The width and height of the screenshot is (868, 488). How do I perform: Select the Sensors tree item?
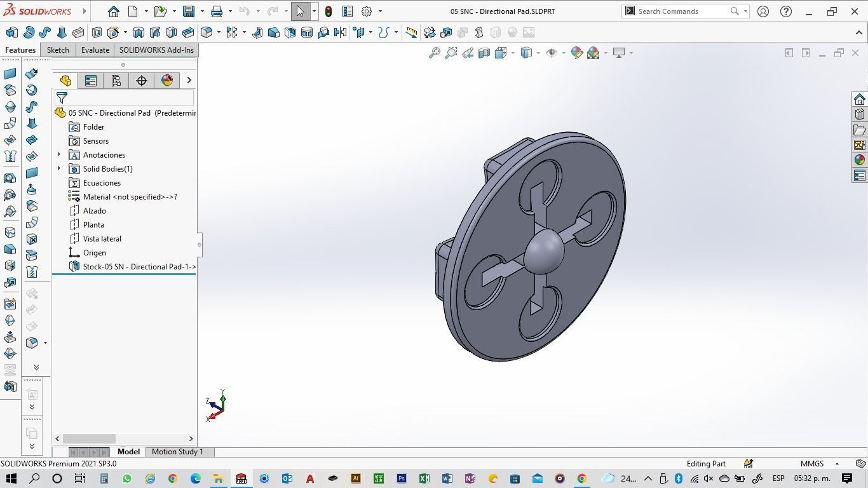tap(96, 141)
